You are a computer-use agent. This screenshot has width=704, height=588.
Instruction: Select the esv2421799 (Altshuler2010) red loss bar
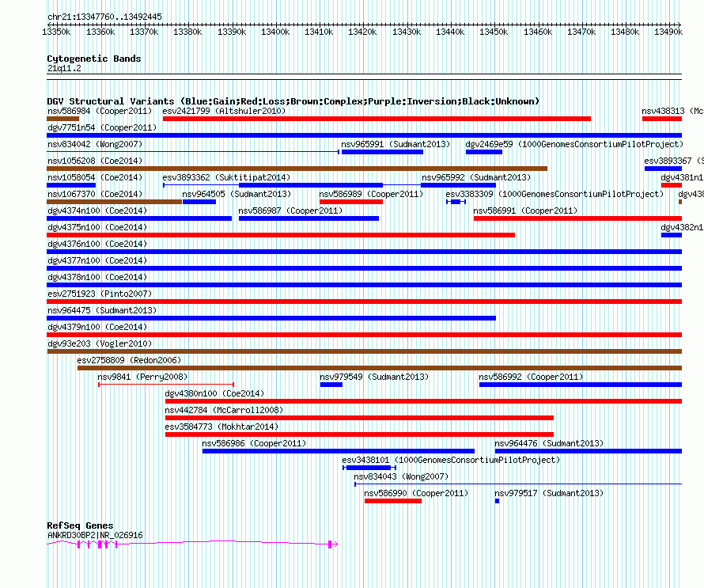(x=377, y=119)
